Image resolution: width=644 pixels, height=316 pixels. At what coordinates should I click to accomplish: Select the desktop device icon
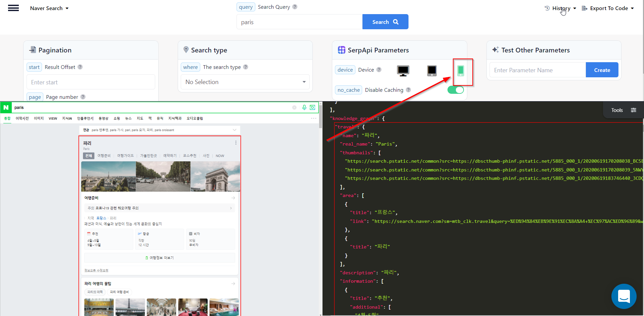[x=403, y=70]
